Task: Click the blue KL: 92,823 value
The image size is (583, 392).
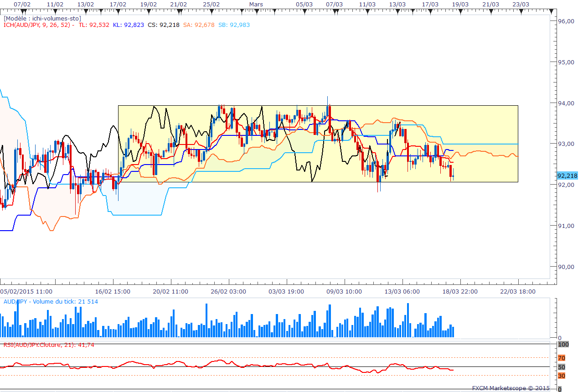Action: tap(129, 25)
